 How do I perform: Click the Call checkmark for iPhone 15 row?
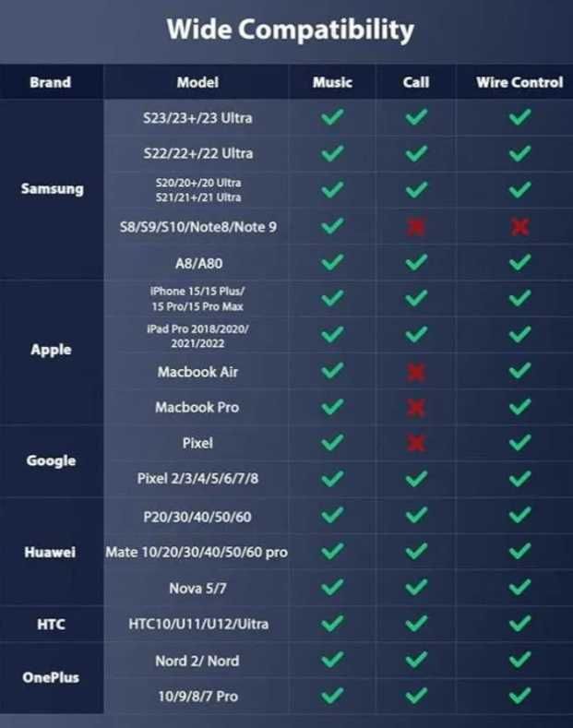tap(416, 298)
